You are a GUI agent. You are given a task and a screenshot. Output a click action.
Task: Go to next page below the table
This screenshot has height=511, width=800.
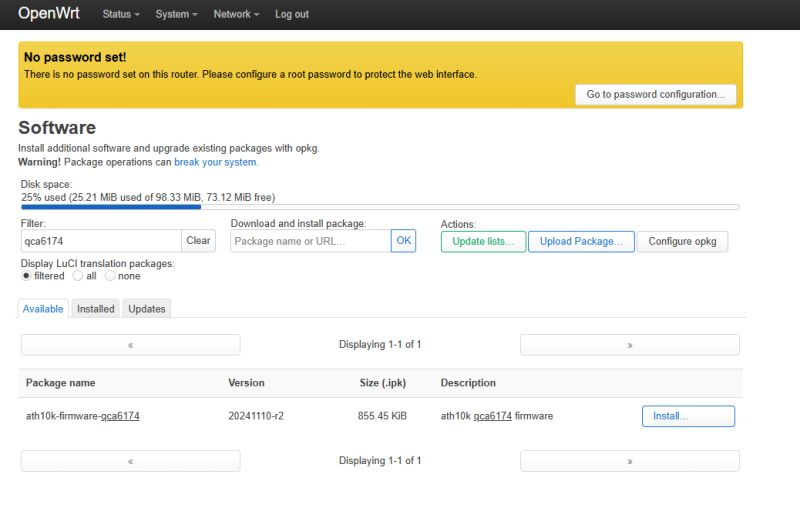[630, 461]
